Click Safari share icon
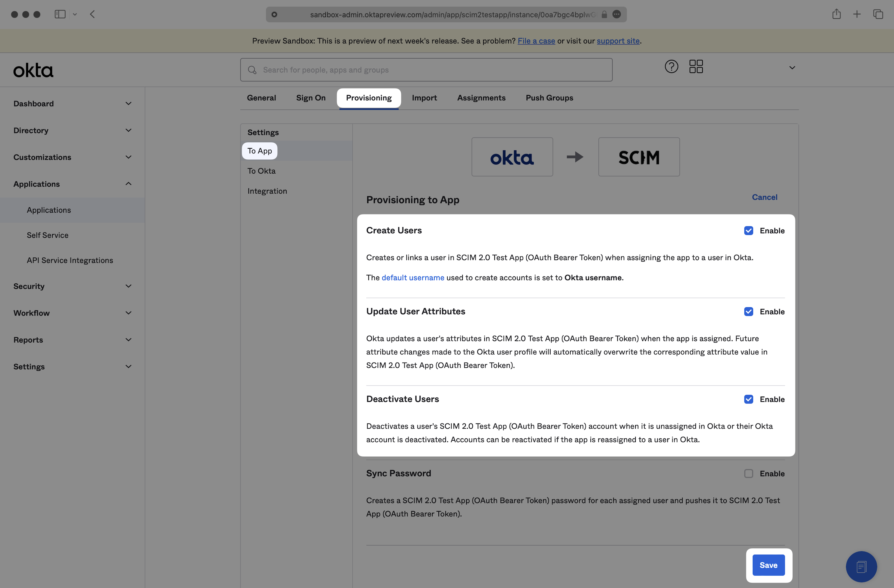 click(x=836, y=14)
